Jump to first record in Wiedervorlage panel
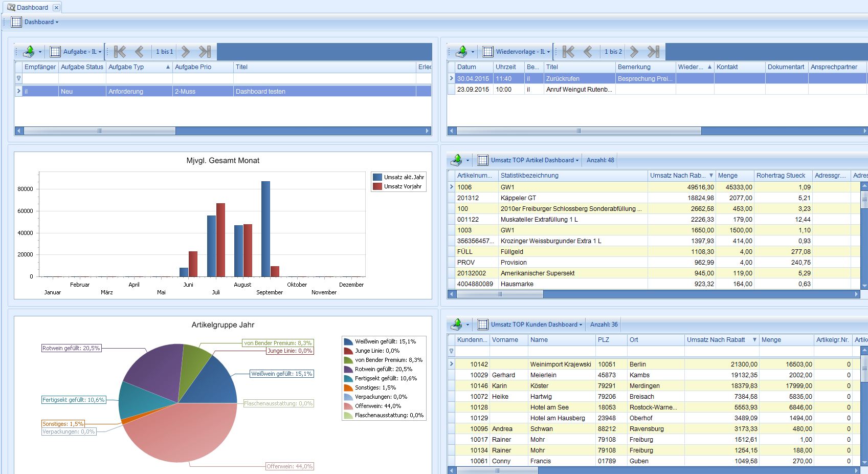Viewport: 868px width, 474px height. [568, 52]
